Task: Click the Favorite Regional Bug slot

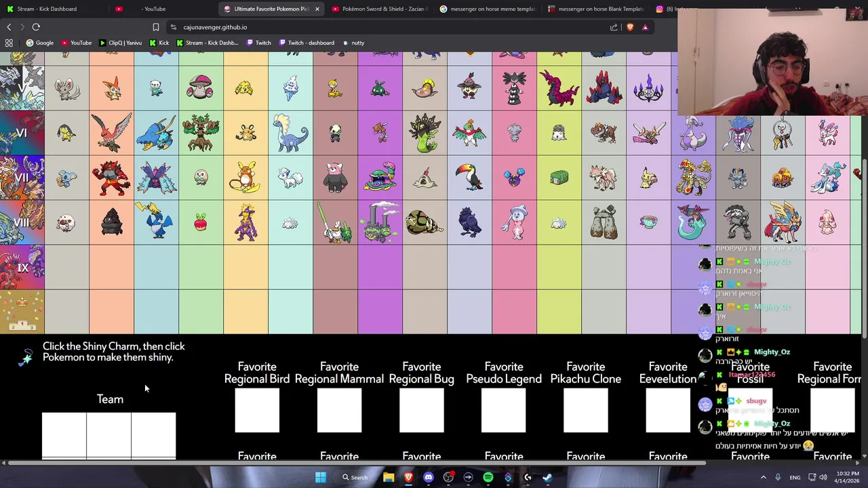Action: [x=422, y=410]
